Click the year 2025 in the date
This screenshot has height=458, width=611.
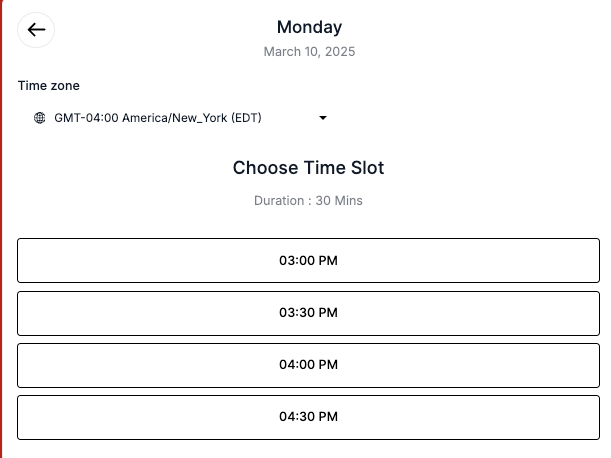point(339,51)
